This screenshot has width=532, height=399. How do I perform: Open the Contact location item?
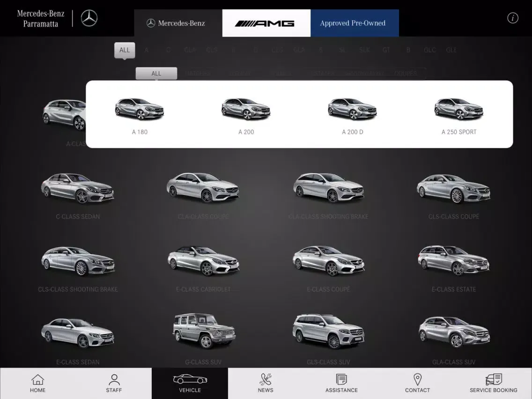pos(417,384)
